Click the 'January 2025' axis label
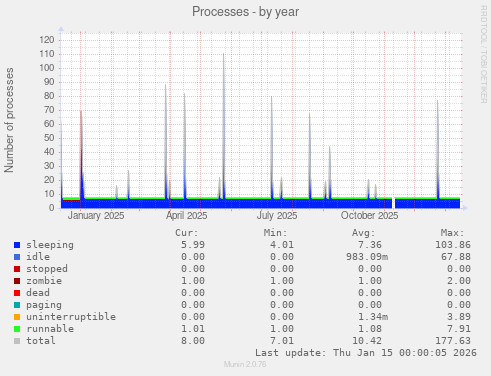491x376 pixels. [96, 216]
